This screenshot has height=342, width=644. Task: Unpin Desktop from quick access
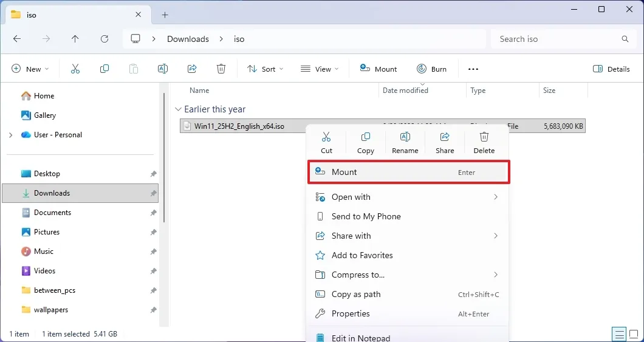[153, 174]
